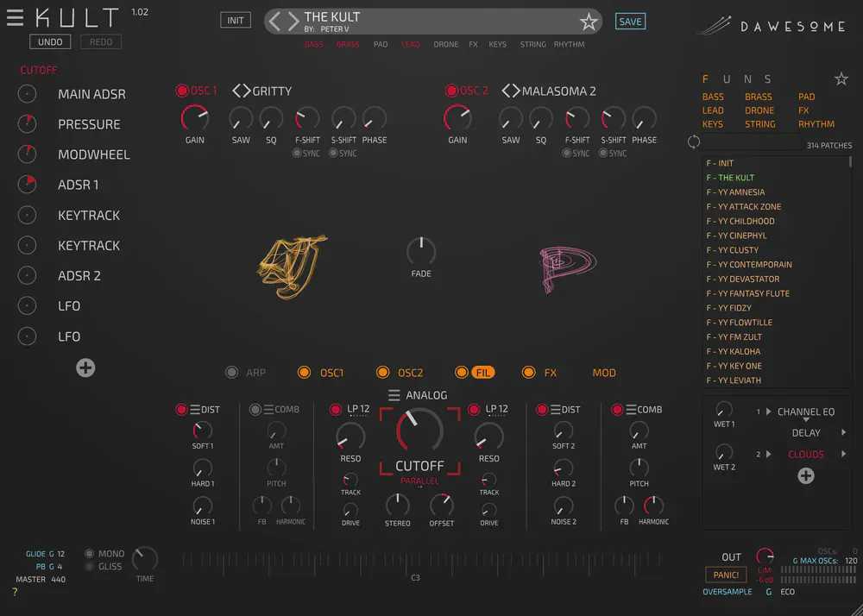This screenshot has height=616, width=863.
Task: Favorite the current preset with star icon
Action: (589, 22)
